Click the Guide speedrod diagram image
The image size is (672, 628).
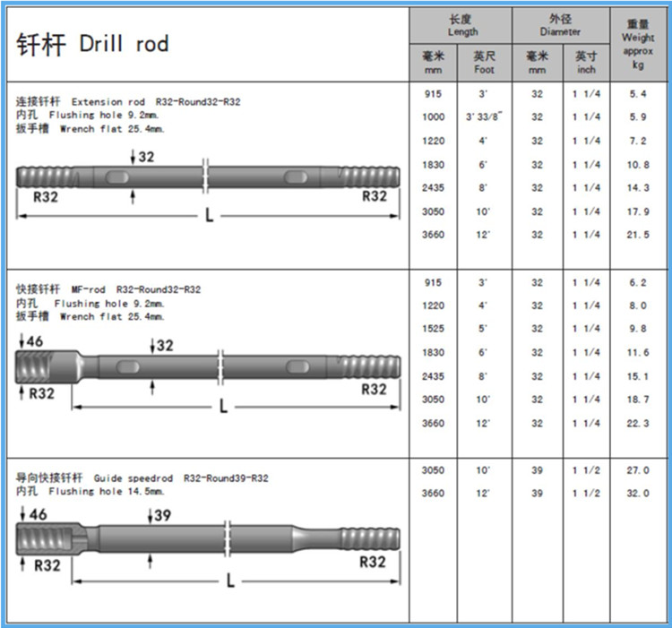[x=208, y=547]
